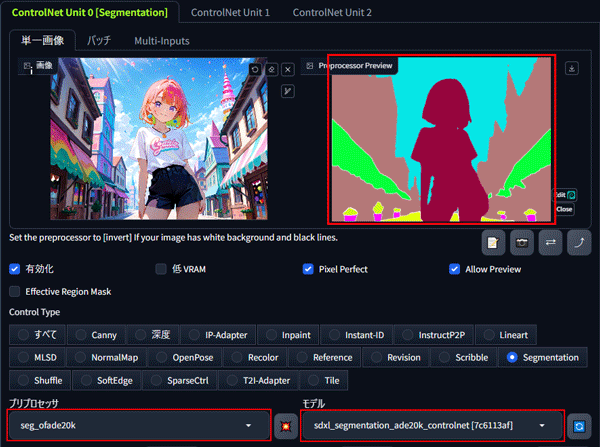Click the new canvas notepad icon
This screenshot has width=600, height=447.
[492, 242]
